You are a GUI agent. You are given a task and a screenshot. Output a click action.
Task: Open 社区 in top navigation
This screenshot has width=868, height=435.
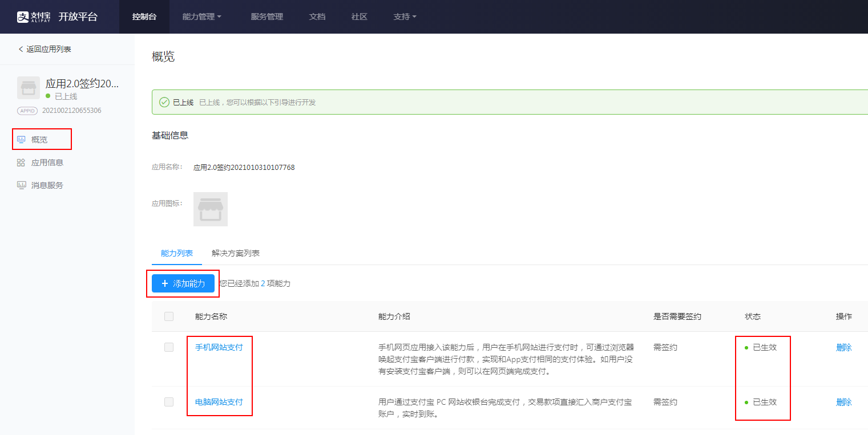(x=360, y=17)
